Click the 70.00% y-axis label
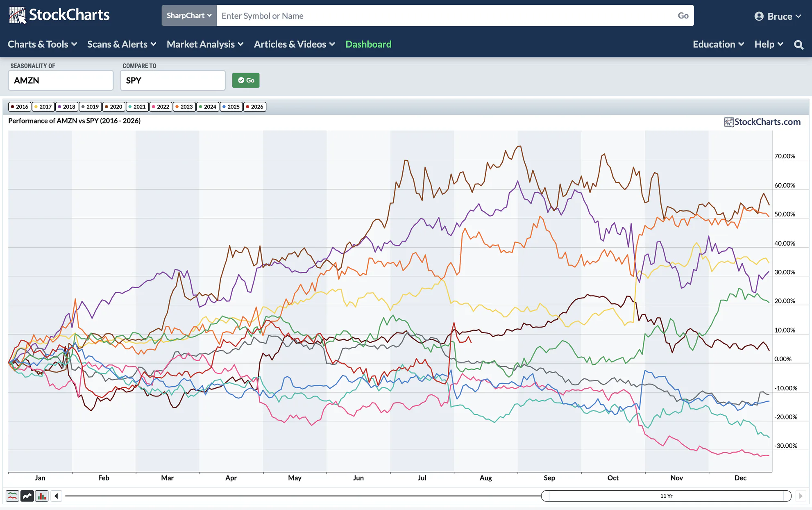 [x=785, y=156]
